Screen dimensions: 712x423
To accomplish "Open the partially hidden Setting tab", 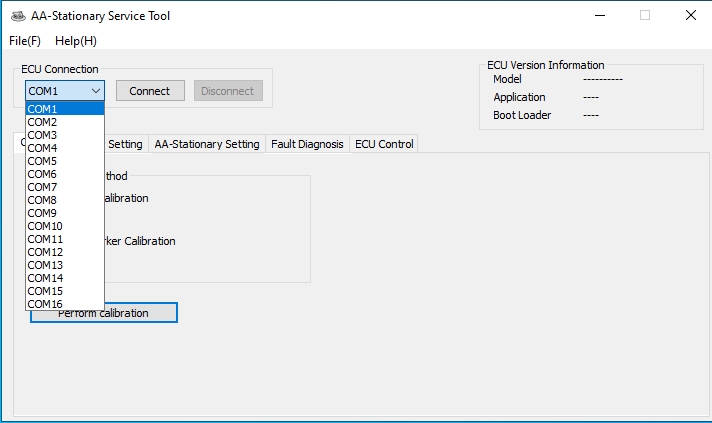I will [125, 144].
